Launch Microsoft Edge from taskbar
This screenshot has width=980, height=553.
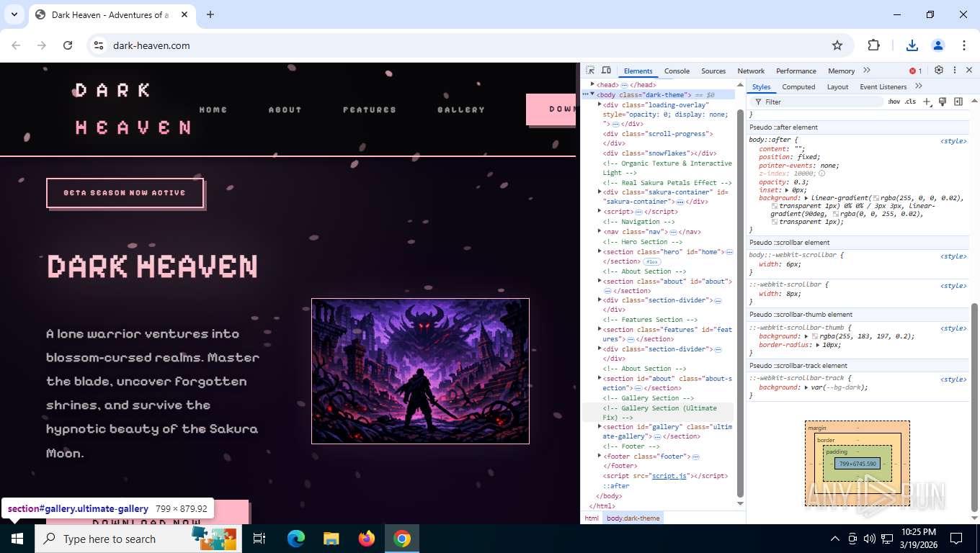point(296,539)
